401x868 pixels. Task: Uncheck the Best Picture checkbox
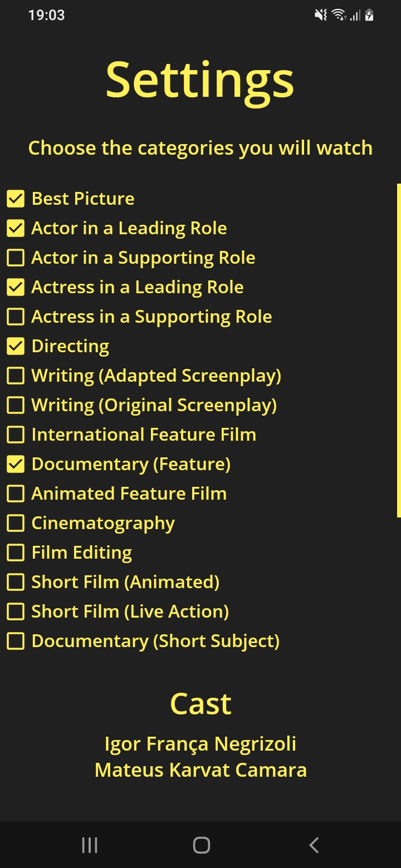pos(16,199)
